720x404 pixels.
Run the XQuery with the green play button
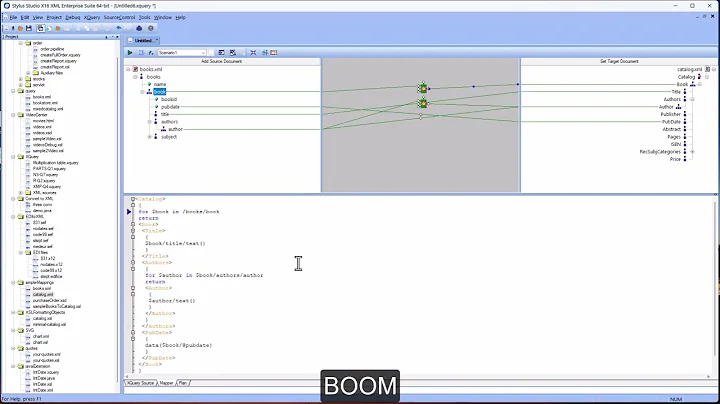point(130,53)
